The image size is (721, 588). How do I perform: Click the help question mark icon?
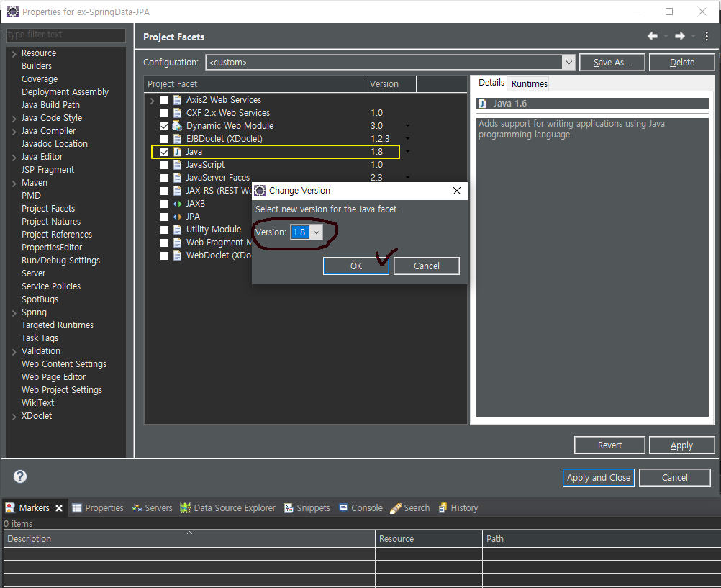pyautogui.click(x=19, y=476)
